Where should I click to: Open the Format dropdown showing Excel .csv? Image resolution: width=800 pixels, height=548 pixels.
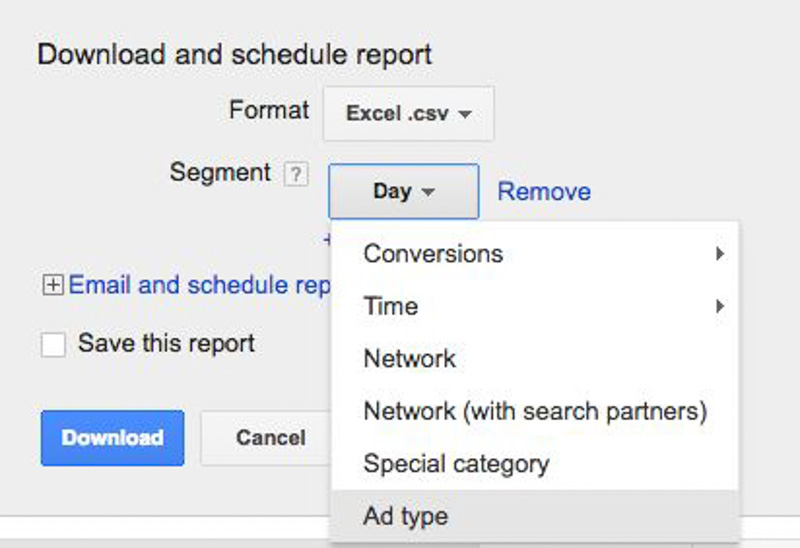point(408,114)
